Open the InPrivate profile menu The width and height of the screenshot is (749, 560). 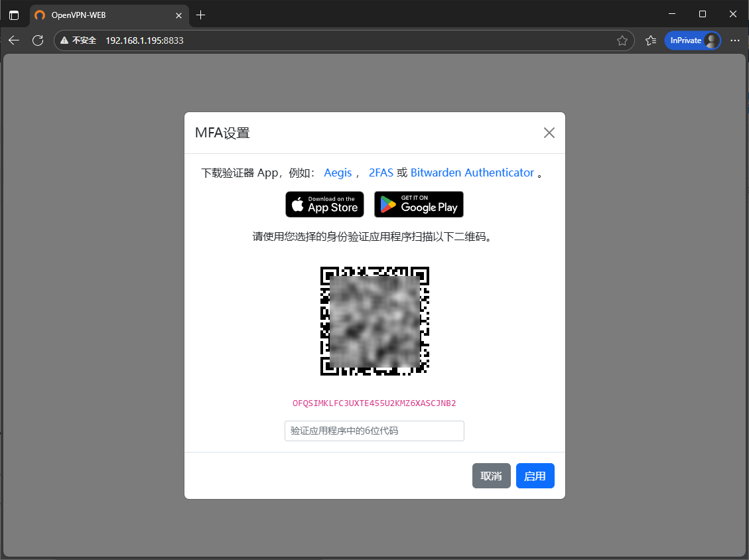click(x=693, y=40)
